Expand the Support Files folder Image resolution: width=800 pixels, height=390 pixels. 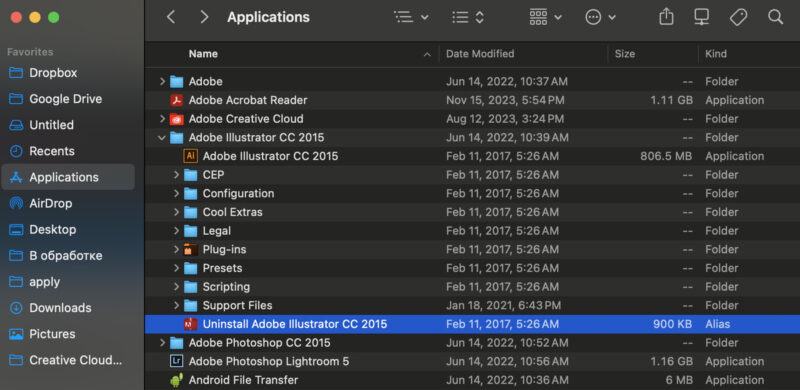click(176, 305)
